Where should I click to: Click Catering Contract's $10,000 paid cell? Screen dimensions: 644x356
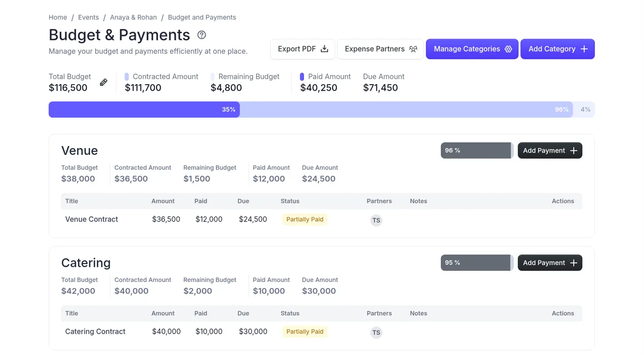click(x=209, y=332)
